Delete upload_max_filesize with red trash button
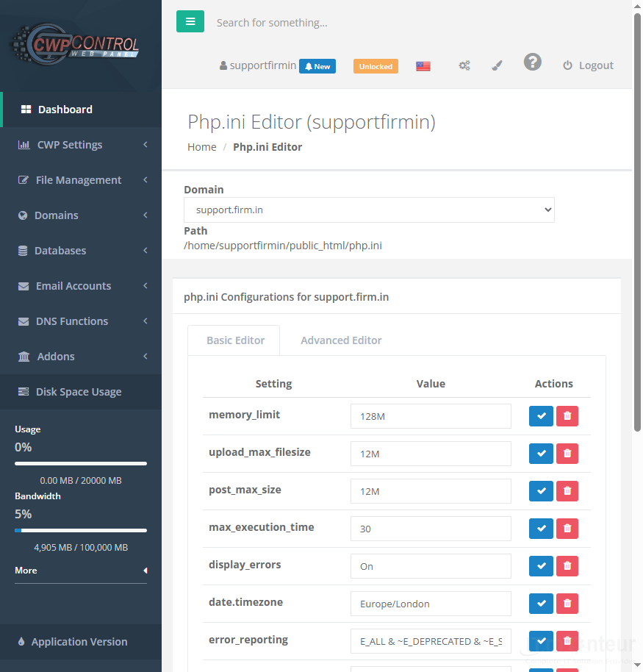The width and height of the screenshot is (643, 672). click(567, 454)
